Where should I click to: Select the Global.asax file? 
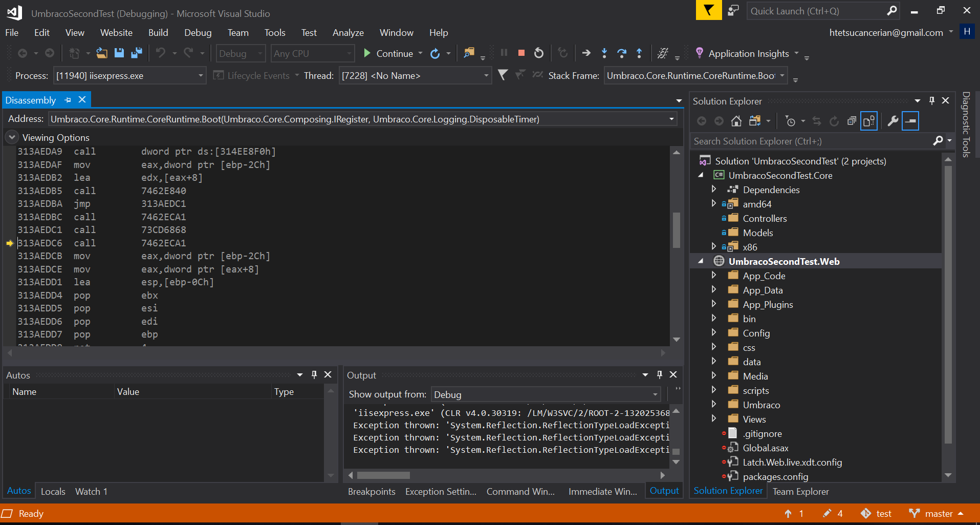766,448
